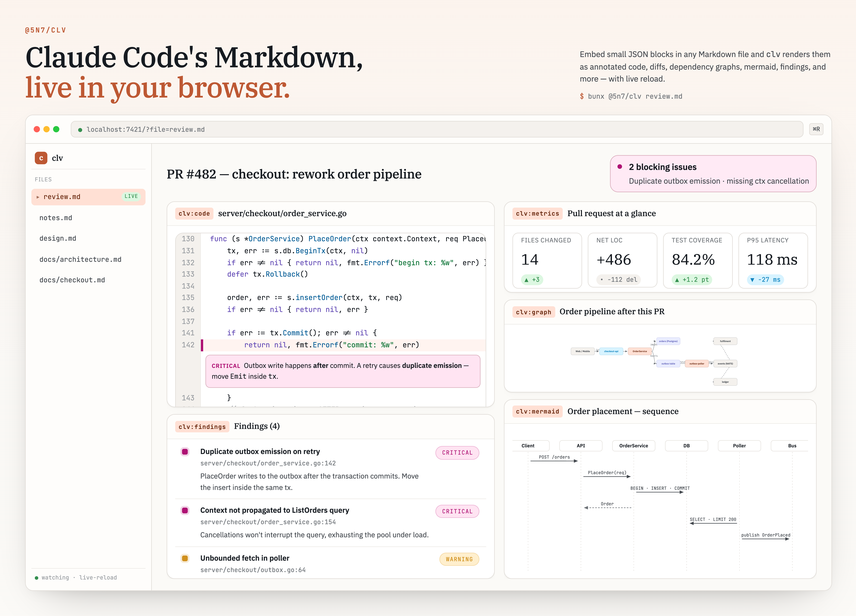The image size is (856, 616).
Task: Click the checkout-api graph node
Action: pos(611,351)
